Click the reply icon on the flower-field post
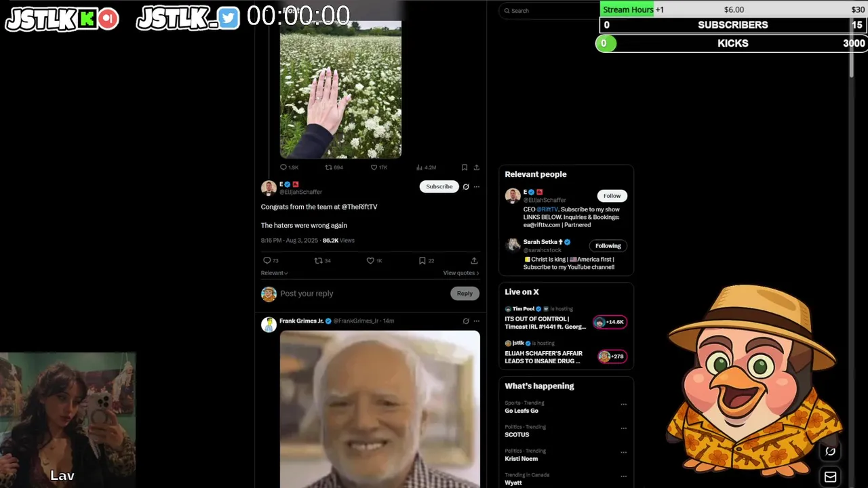The height and width of the screenshot is (488, 868). coord(283,167)
